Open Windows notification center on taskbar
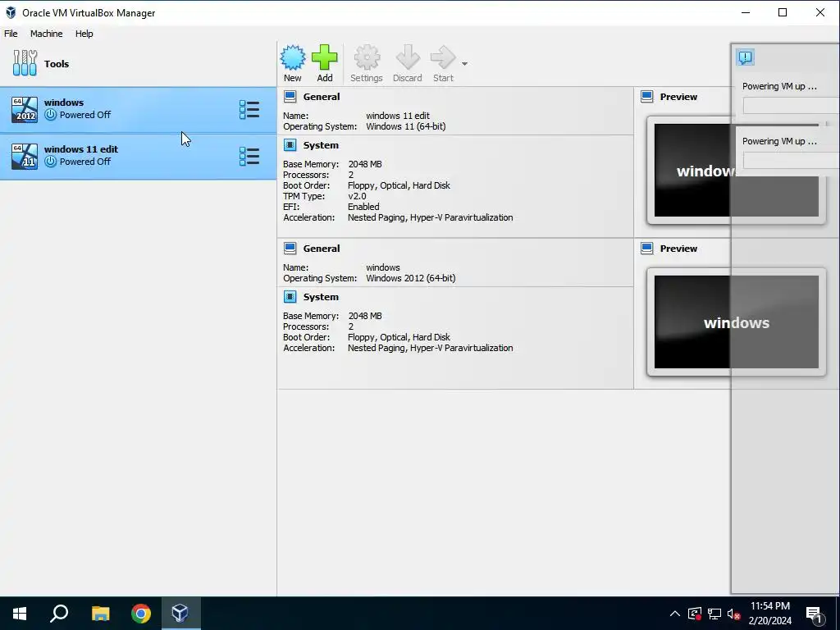840x630 pixels. pyautogui.click(x=815, y=614)
